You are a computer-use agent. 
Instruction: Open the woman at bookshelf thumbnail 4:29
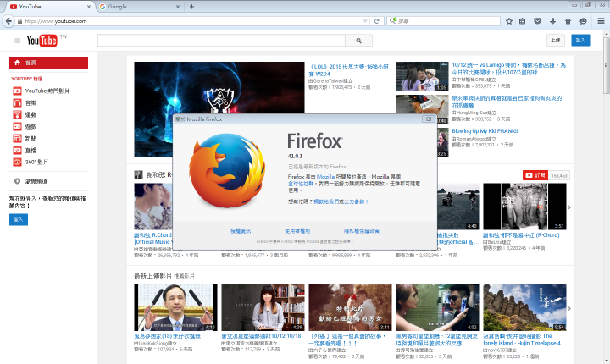[263, 307]
